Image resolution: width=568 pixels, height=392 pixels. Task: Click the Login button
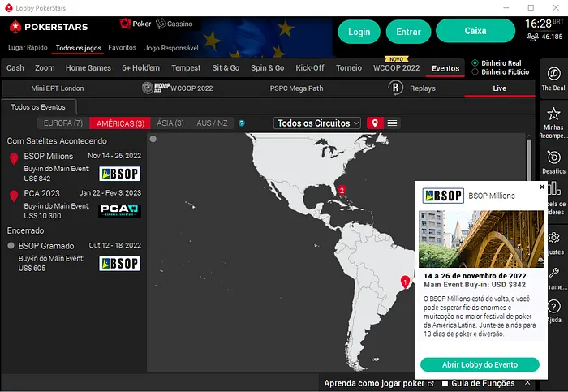[x=359, y=32]
